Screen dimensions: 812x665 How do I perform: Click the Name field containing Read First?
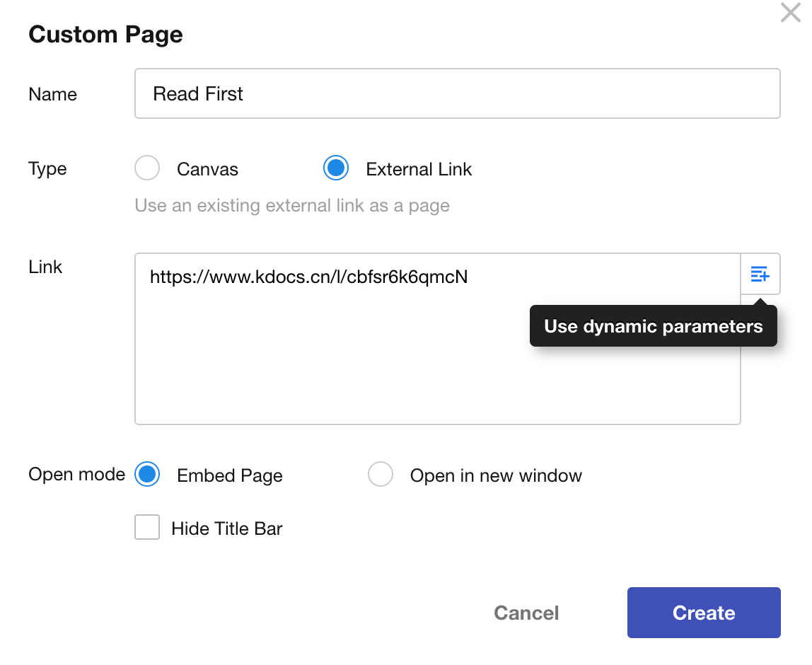[x=457, y=93]
